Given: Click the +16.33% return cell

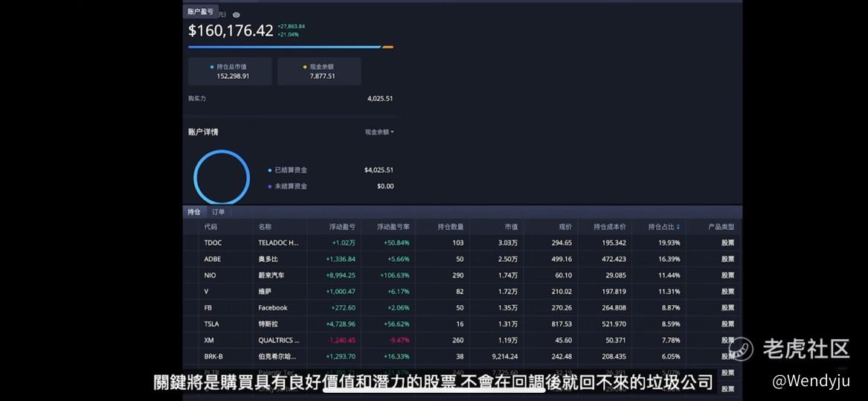Looking at the screenshot, I should tap(397, 356).
